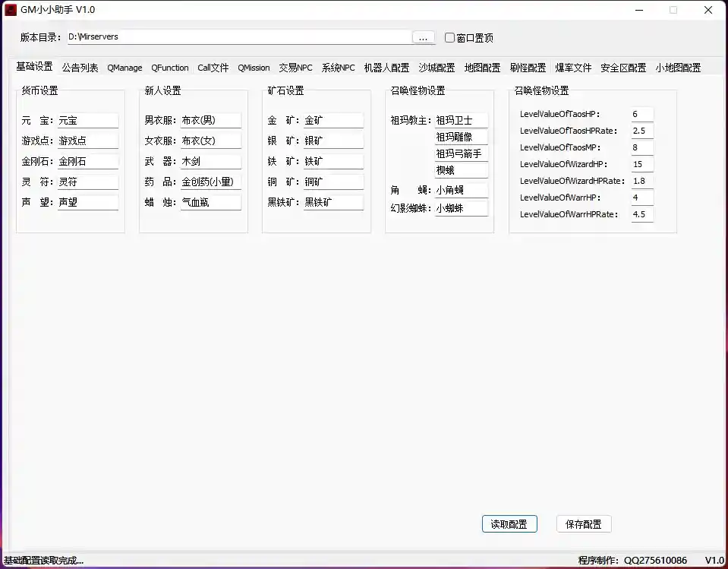Click the 药品 field containing 金创药(小量)

211,182
